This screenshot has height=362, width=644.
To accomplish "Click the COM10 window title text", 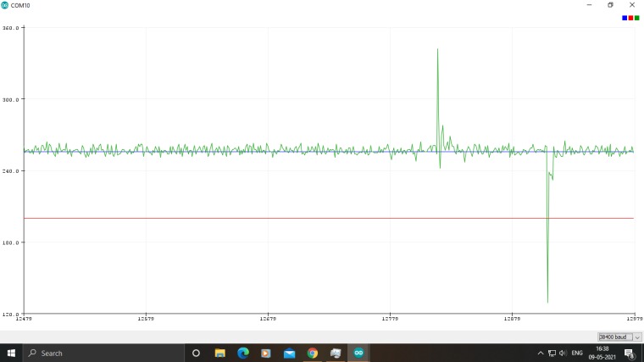I will [x=20, y=5].
